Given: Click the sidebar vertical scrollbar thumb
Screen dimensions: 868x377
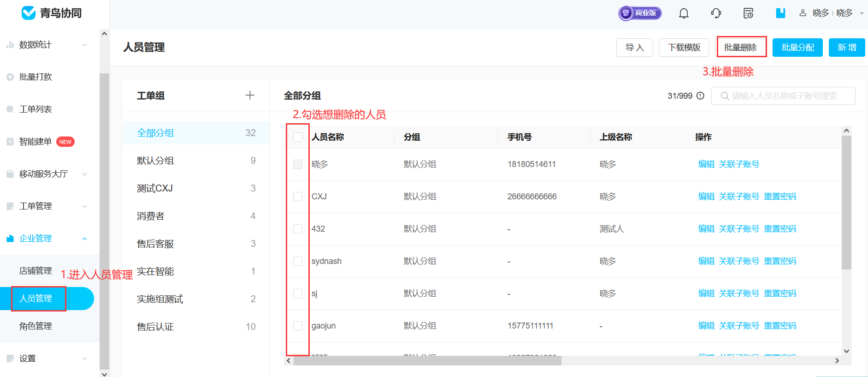Looking at the screenshot, I should [104, 221].
